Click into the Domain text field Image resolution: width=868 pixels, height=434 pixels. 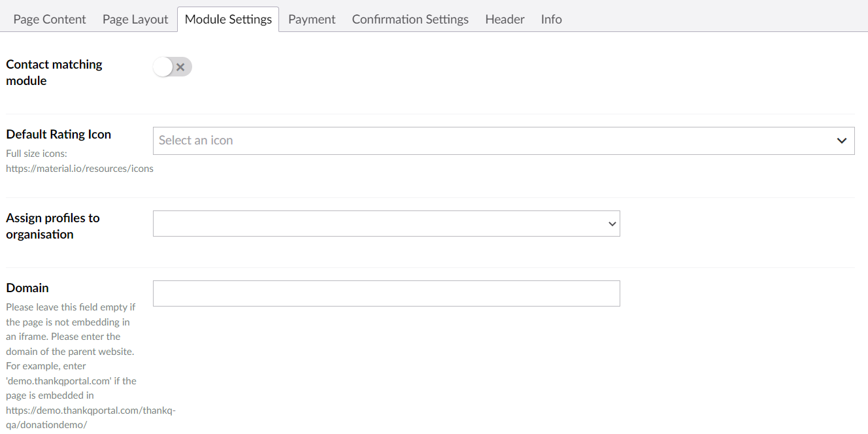coord(386,293)
